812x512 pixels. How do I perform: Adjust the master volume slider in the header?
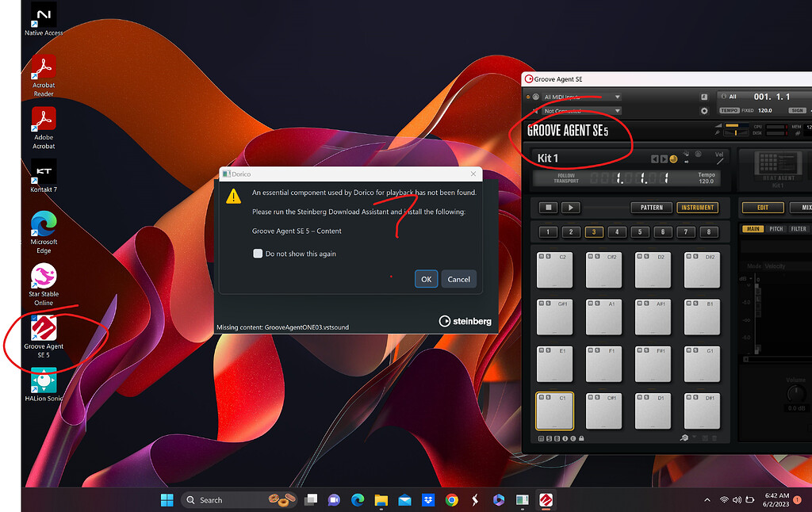click(736, 125)
